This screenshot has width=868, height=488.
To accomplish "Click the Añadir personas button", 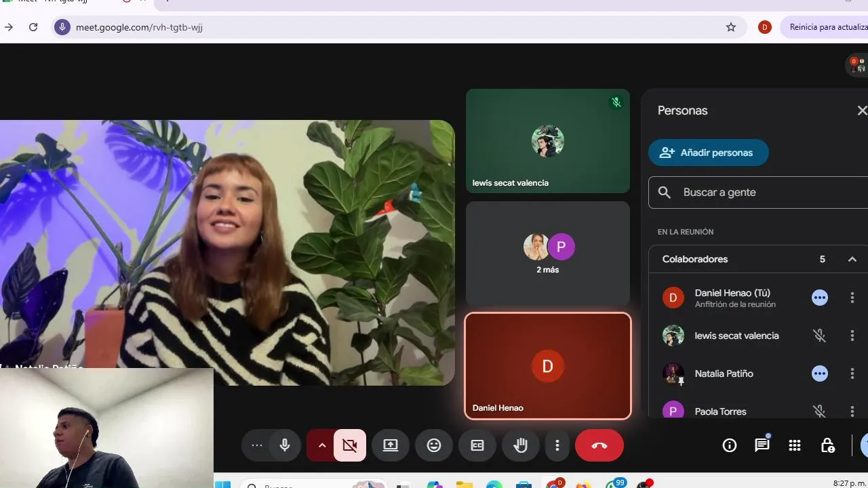I will [x=709, y=152].
